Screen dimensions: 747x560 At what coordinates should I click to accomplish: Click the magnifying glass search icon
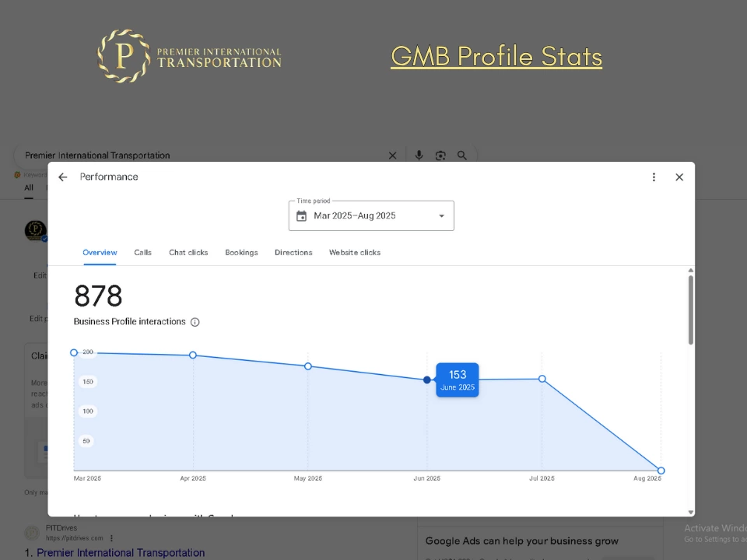(462, 156)
